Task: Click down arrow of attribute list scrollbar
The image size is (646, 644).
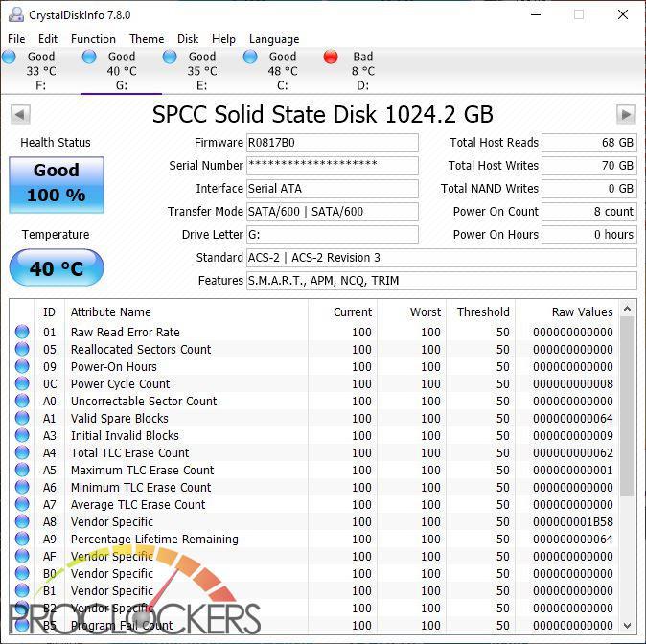Action: click(627, 626)
